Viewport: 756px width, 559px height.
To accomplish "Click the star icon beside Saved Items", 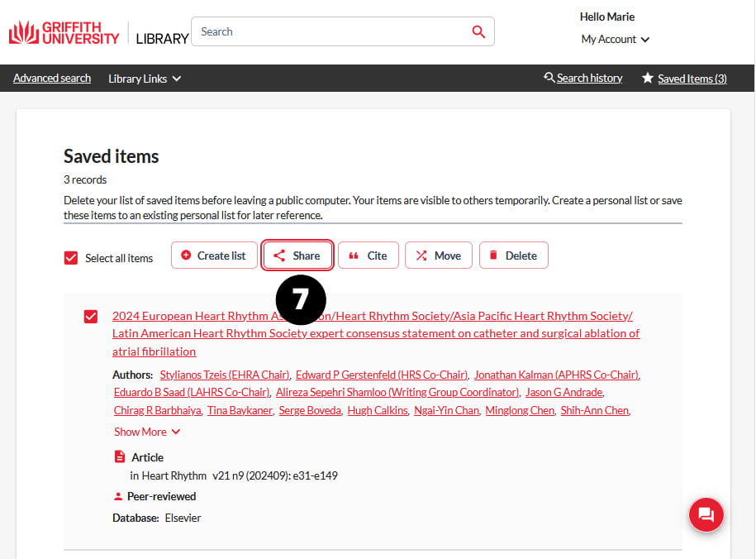I will [648, 78].
